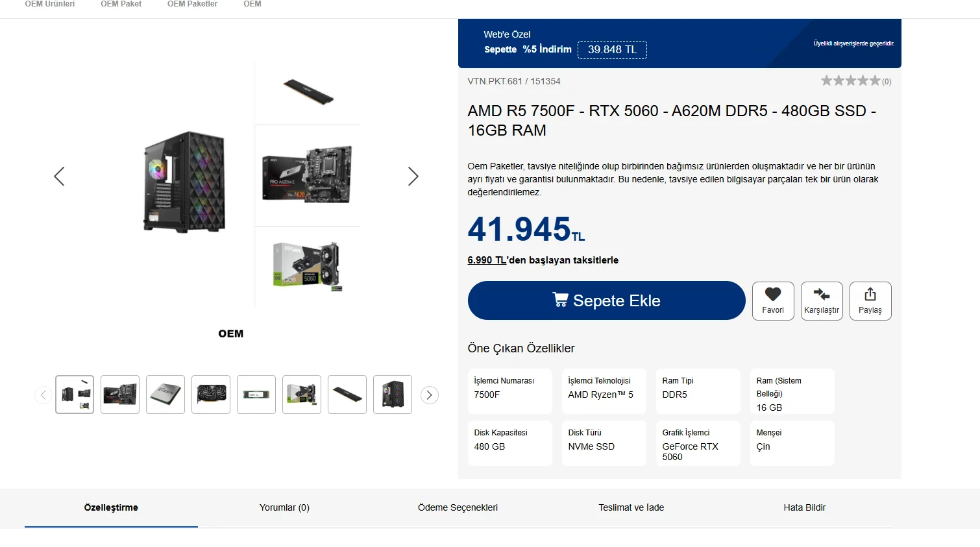Select the MSI motherboard thumbnail
Viewport: 980px width, 547px height.
(120, 395)
